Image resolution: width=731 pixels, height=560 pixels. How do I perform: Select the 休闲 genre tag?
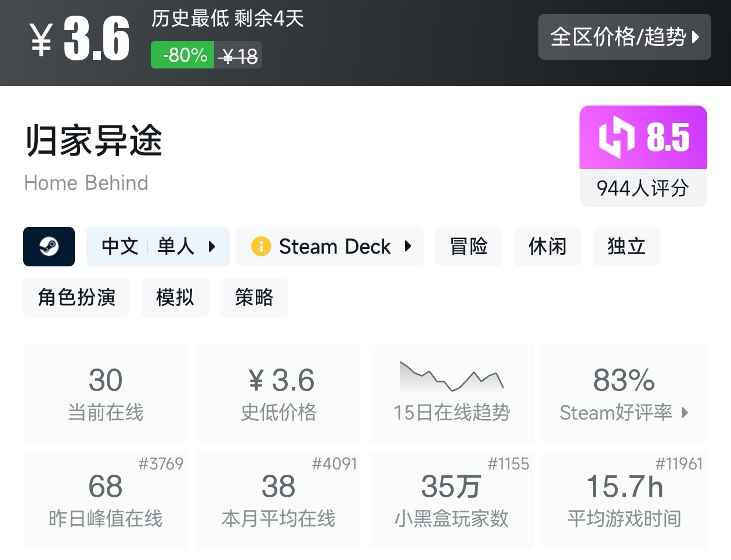547,247
